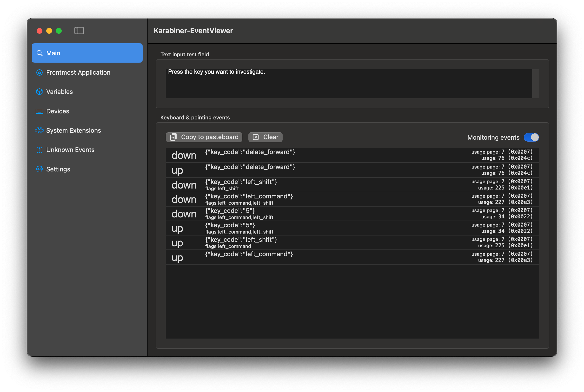Viewport: 584px width, 392px height.
Task: Click the System Extensions puzzle icon
Action: click(39, 131)
